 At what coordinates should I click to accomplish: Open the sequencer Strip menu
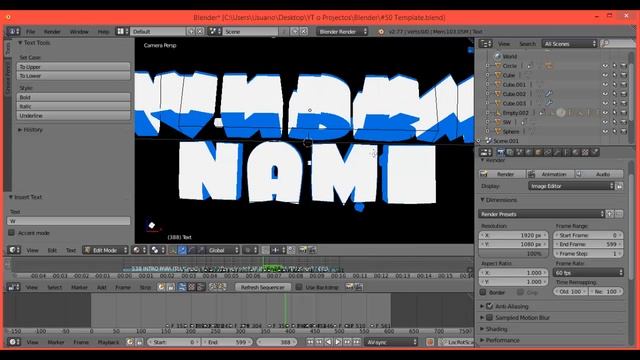145,287
